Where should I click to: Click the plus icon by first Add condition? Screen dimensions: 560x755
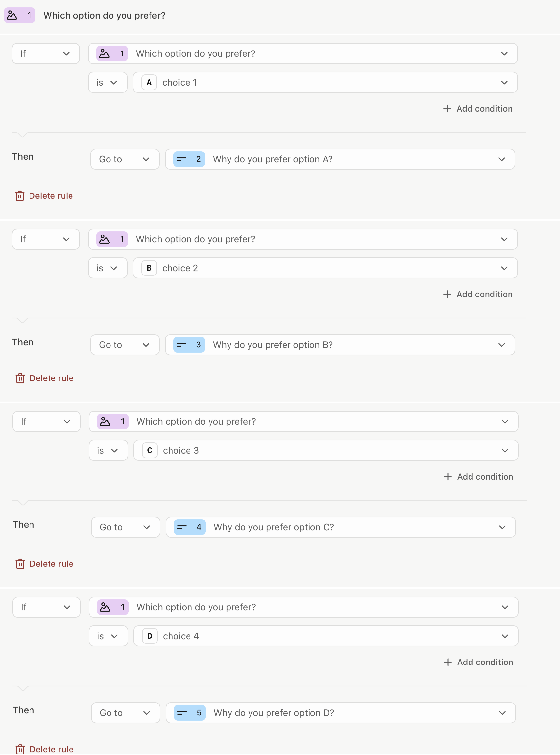click(x=447, y=109)
